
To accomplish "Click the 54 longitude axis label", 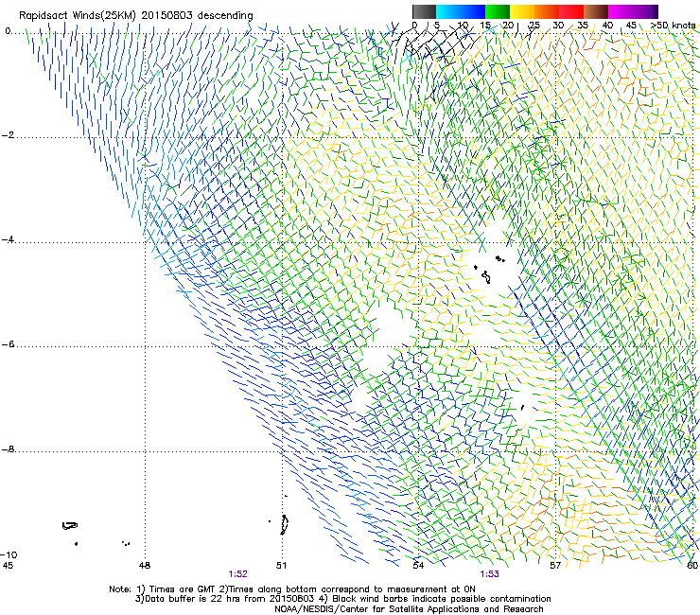I will tap(418, 566).
